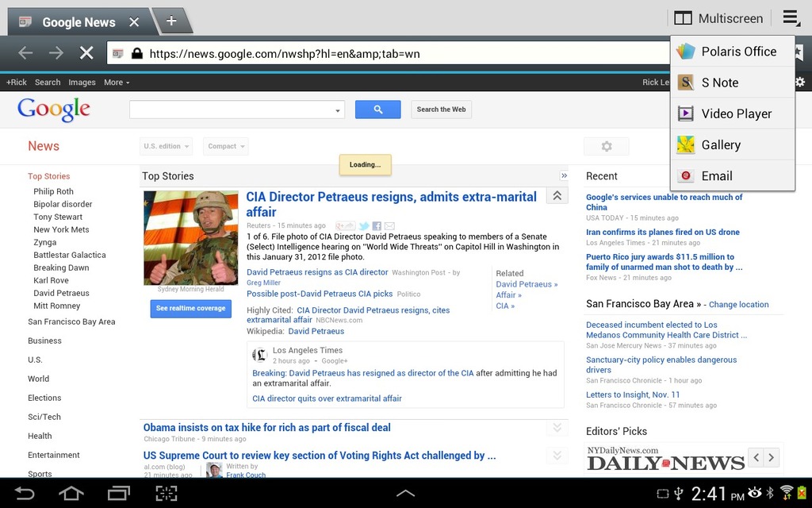Screen dimensions: 812x508
Task: Toggle the Multiscreen button
Action: 718,19
